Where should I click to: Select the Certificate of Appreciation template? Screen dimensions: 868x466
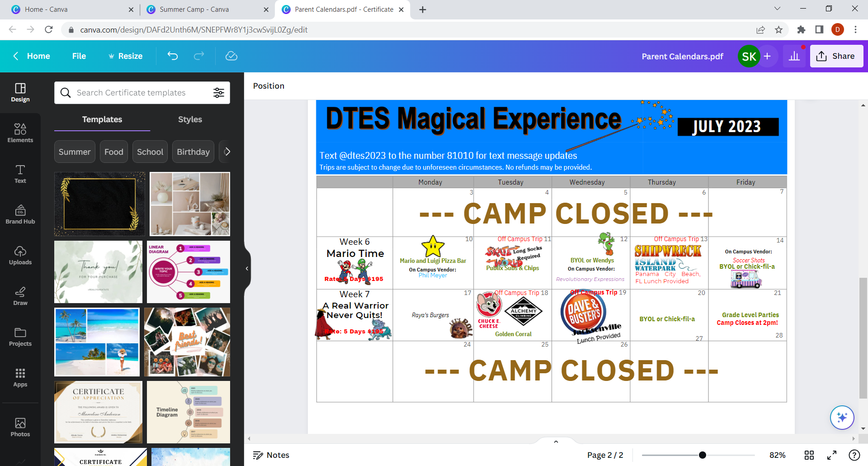98,412
